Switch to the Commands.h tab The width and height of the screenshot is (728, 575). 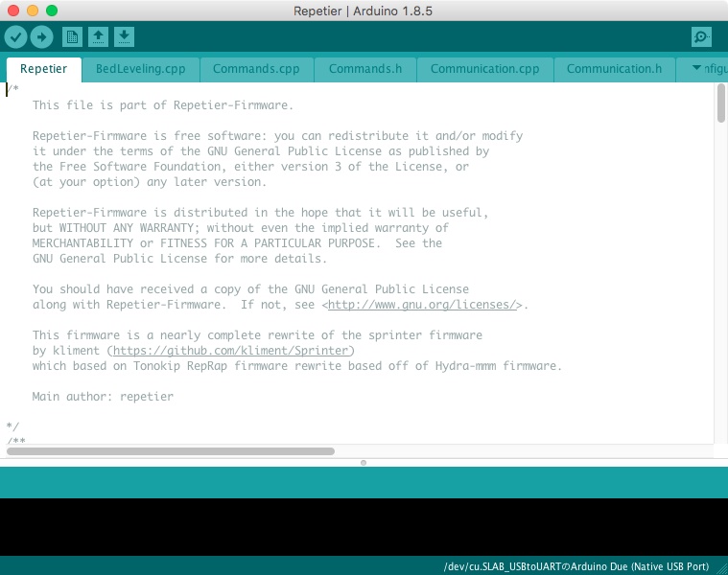(x=364, y=69)
